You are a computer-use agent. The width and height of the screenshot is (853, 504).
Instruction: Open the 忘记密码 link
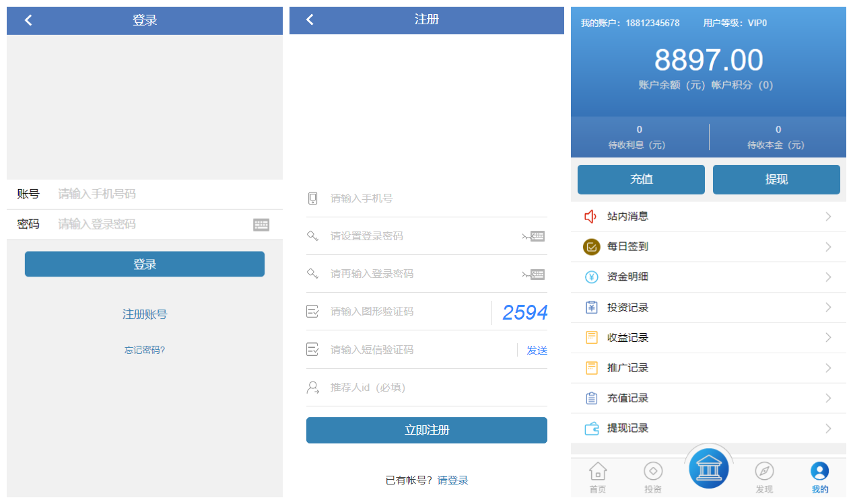[144, 349]
